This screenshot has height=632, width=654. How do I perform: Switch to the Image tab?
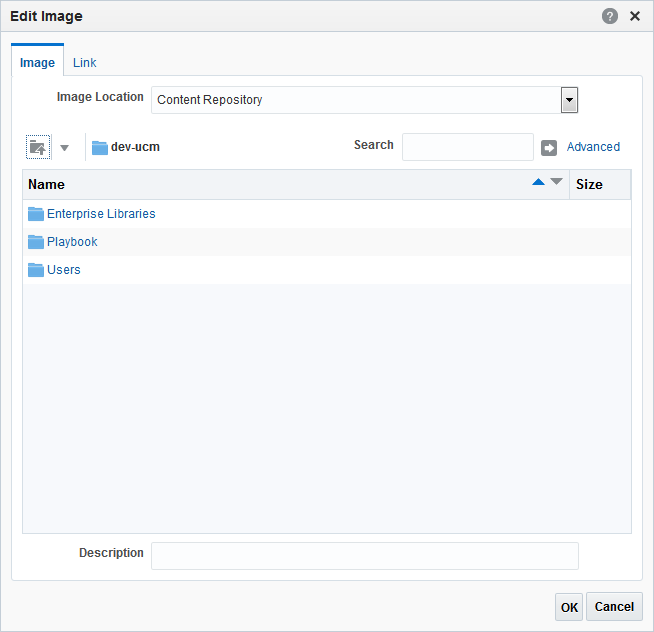(38, 63)
